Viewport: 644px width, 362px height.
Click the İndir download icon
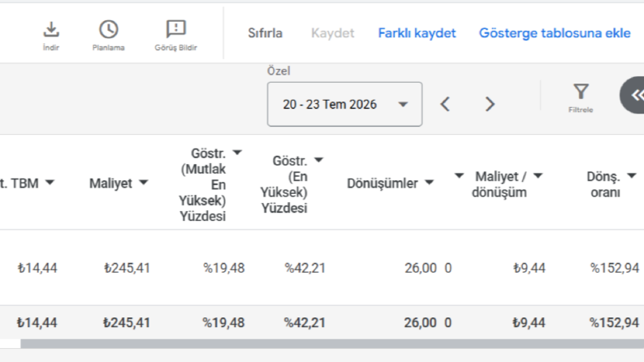click(51, 30)
